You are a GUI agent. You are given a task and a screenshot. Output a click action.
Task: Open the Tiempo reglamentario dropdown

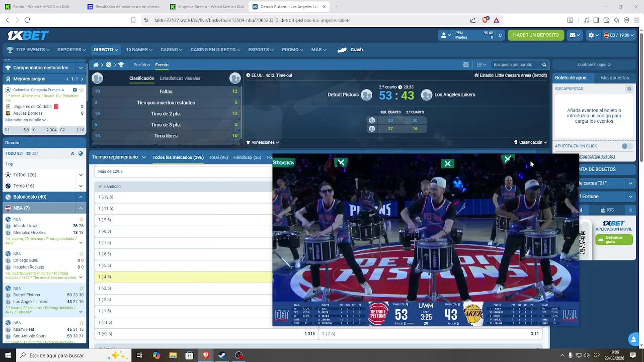pos(119,157)
